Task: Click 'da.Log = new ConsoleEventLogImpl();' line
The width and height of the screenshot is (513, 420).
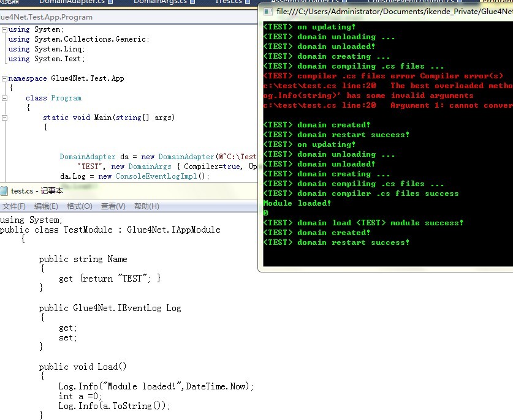Action: coord(134,176)
